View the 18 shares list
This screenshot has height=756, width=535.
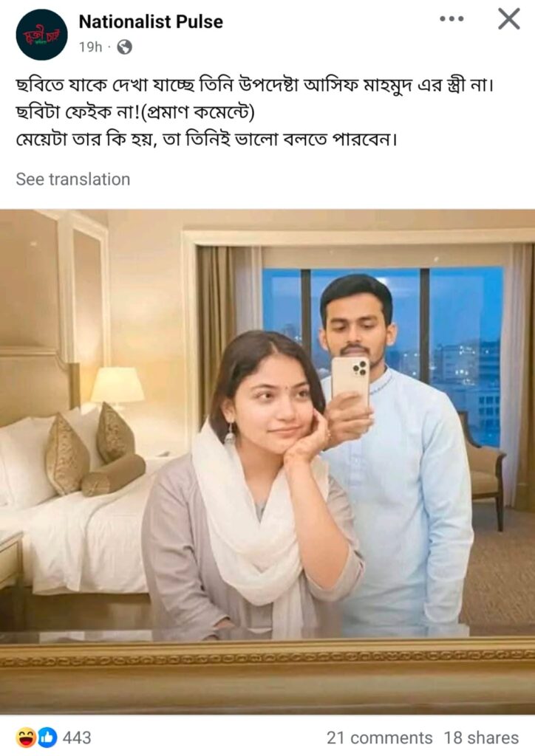click(481, 738)
